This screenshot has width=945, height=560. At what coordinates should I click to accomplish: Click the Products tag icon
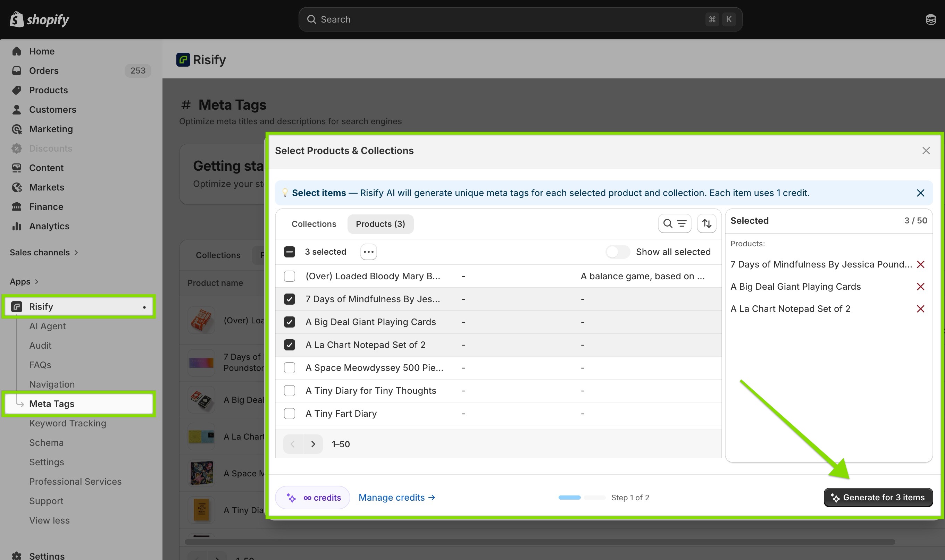pos(17,90)
